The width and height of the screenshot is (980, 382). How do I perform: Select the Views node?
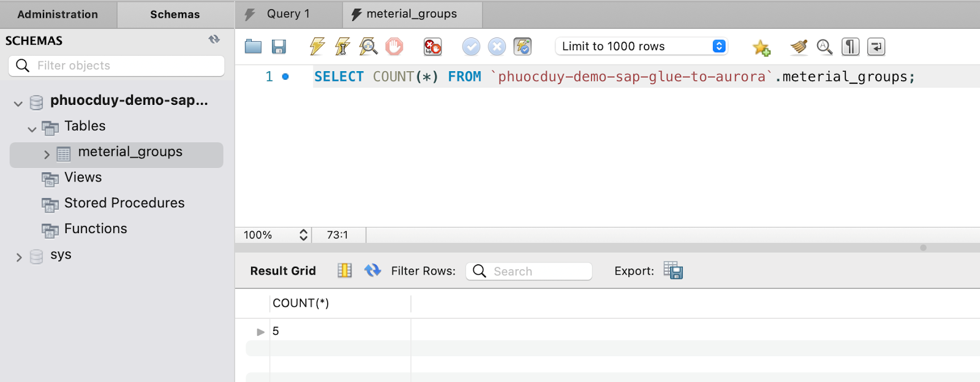tap(83, 177)
